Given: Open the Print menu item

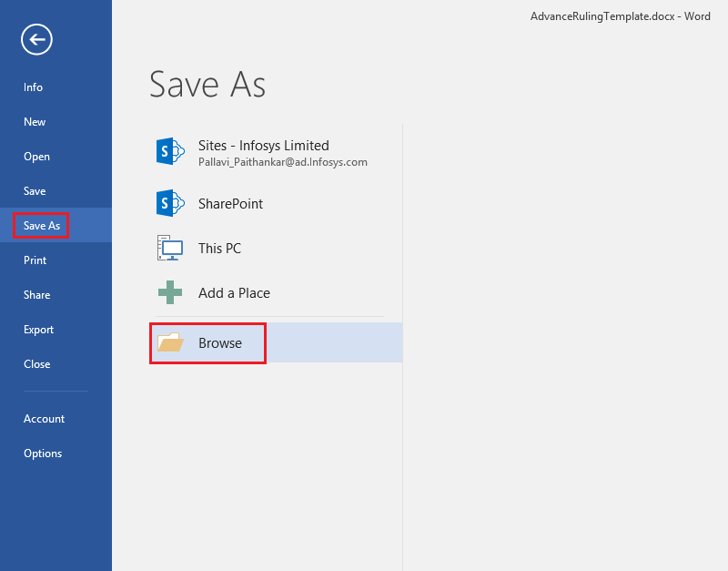Looking at the screenshot, I should [56, 260].
